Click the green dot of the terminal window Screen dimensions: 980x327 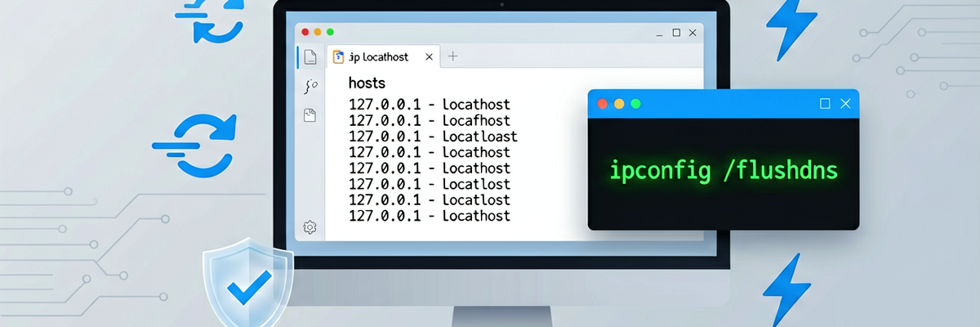pos(635,104)
